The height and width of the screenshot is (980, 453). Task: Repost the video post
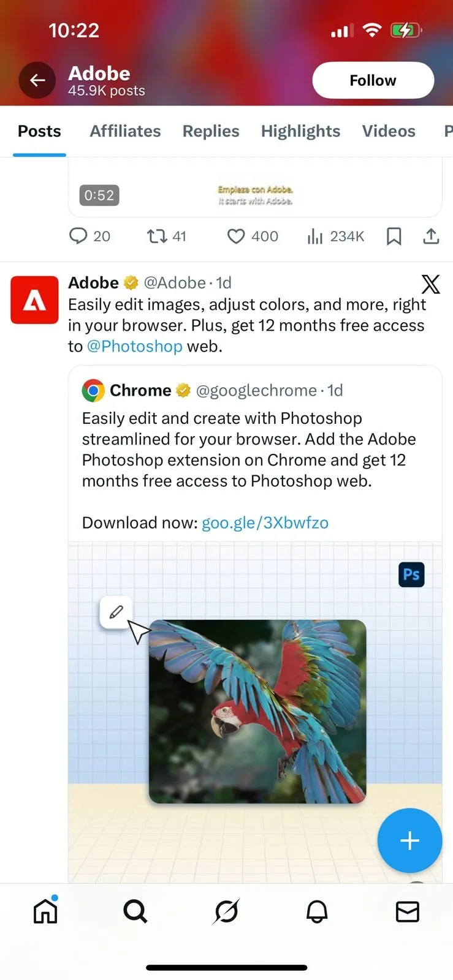pos(158,236)
